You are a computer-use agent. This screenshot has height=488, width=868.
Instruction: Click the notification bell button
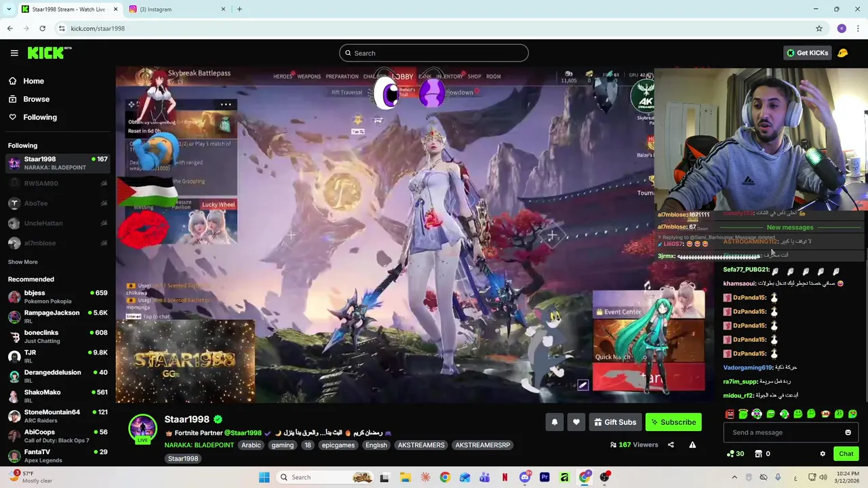[x=554, y=422]
